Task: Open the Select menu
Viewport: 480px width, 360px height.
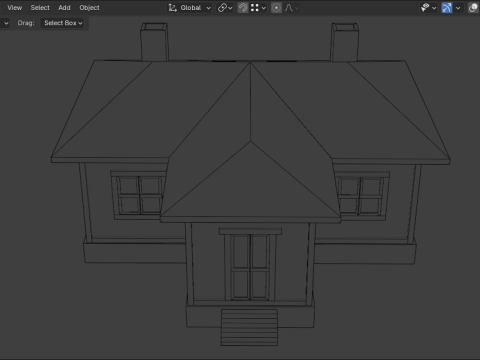Action: [40, 8]
